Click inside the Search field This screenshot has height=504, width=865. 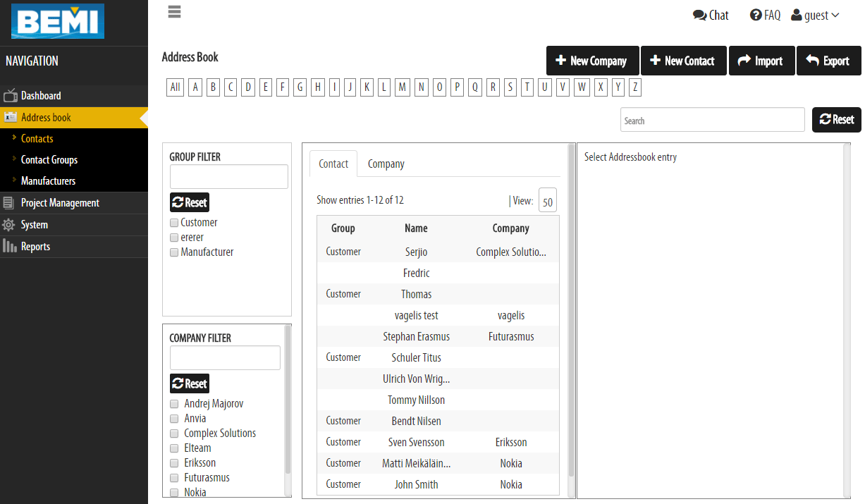pos(712,119)
